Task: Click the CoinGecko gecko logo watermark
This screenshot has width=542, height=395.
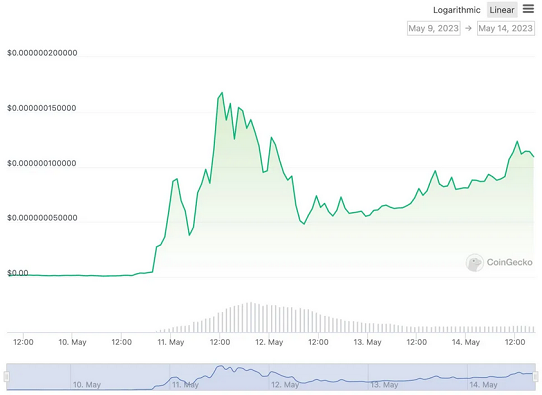Action: (474, 263)
